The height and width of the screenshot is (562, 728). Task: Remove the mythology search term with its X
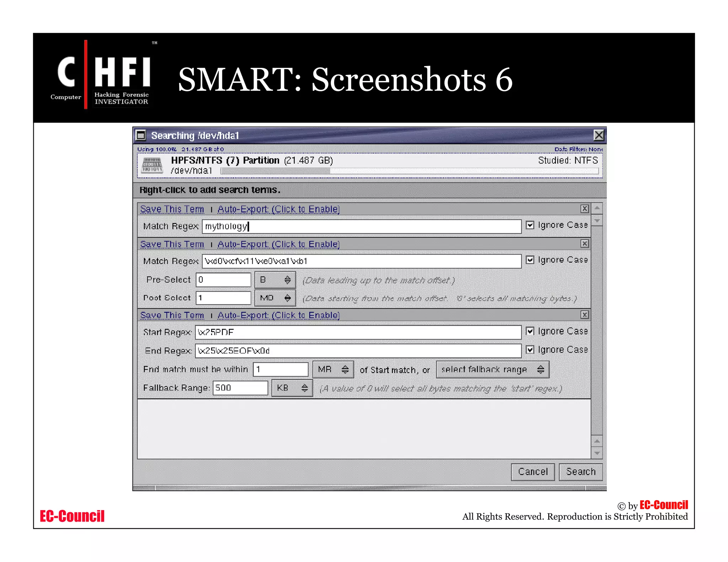(584, 209)
